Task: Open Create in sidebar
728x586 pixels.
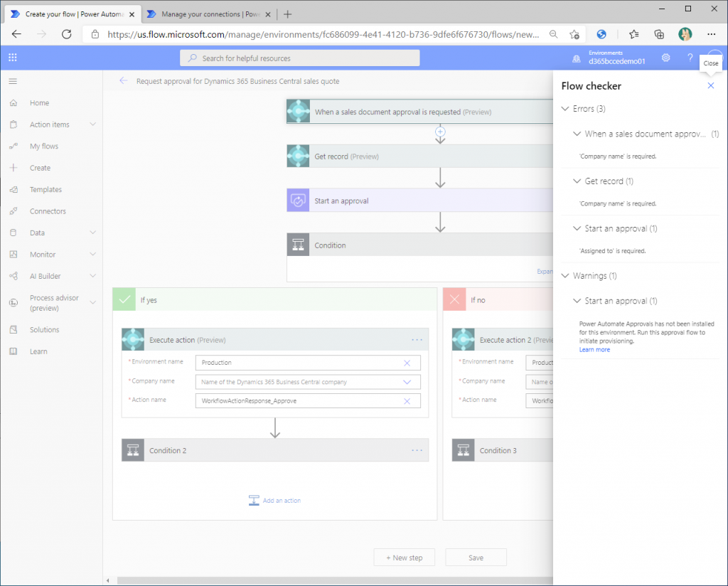Action: click(40, 168)
